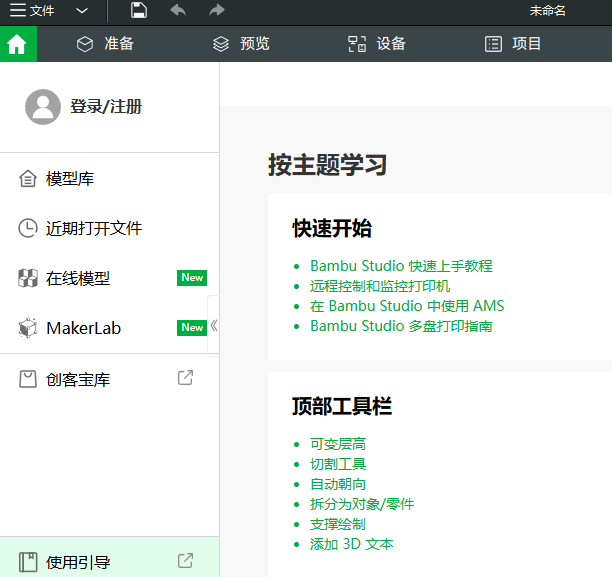Click the undo arrow icon

pyautogui.click(x=178, y=11)
